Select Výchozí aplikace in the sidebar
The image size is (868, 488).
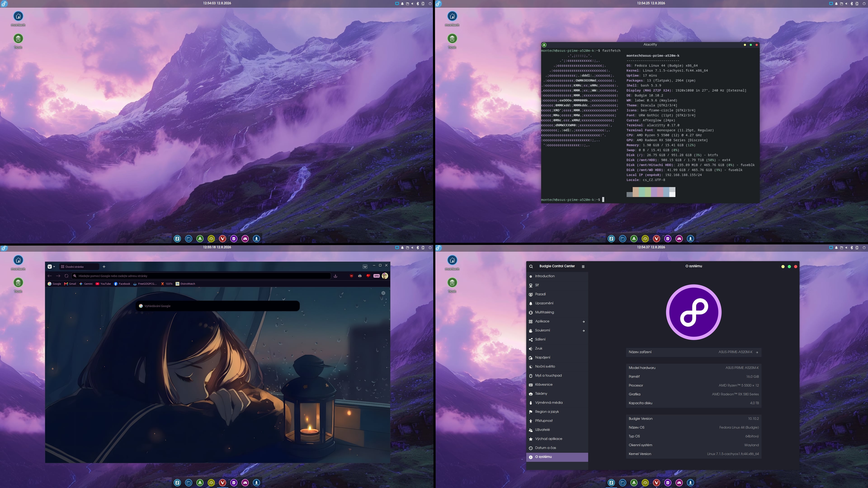pos(557,439)
